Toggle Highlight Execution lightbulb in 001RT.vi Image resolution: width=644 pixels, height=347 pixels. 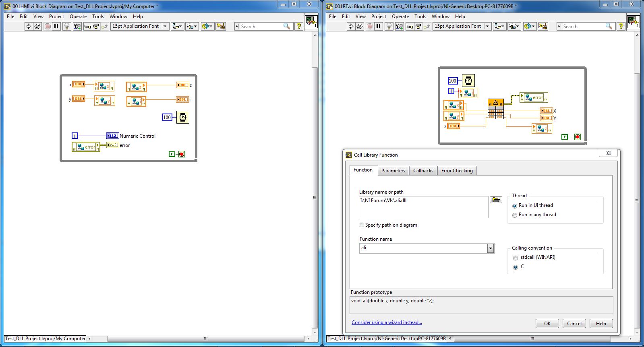[x=389, y=26]
